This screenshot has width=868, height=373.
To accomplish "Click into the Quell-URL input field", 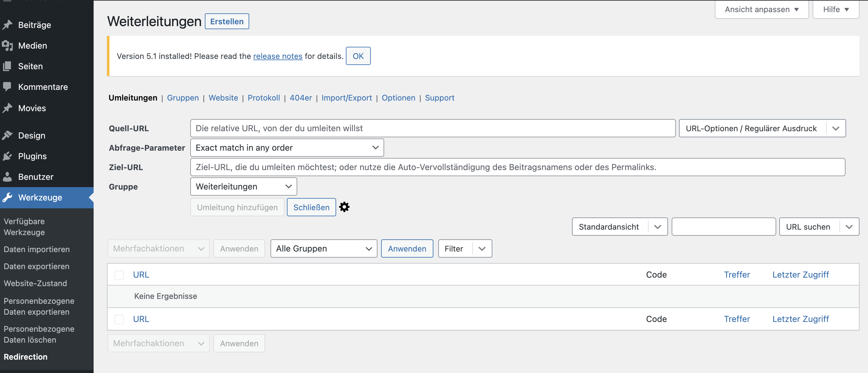I will point(432,128).
